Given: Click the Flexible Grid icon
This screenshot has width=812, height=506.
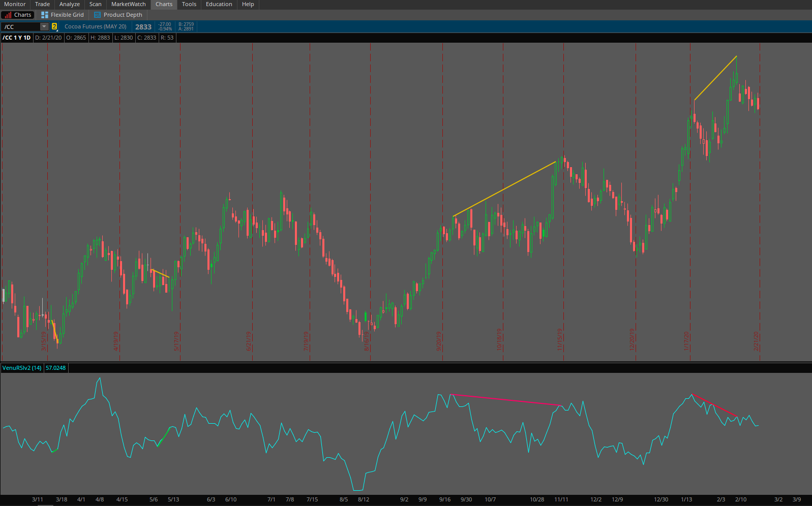Looking at the screenshot, I should (45, 15).
